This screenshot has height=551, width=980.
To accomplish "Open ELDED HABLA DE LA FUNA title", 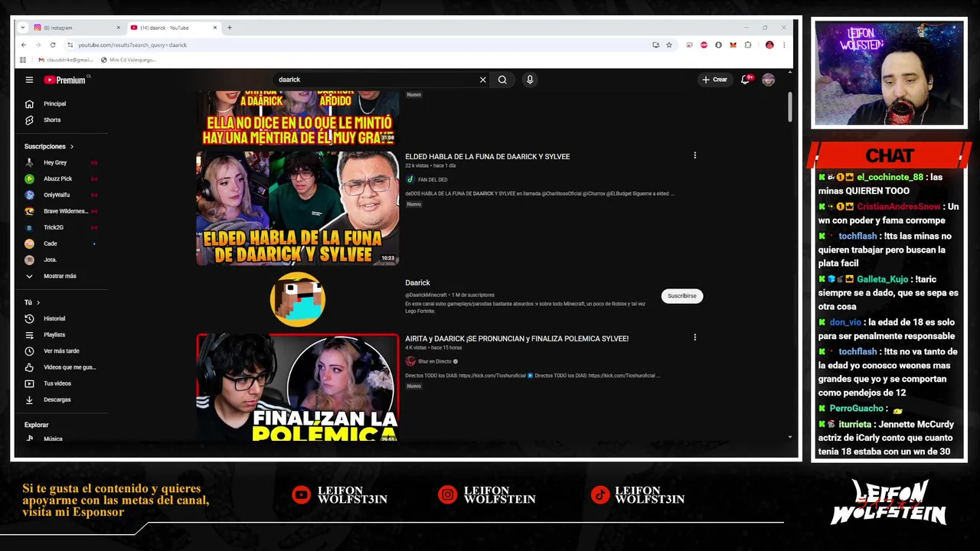I will (487, 157).
